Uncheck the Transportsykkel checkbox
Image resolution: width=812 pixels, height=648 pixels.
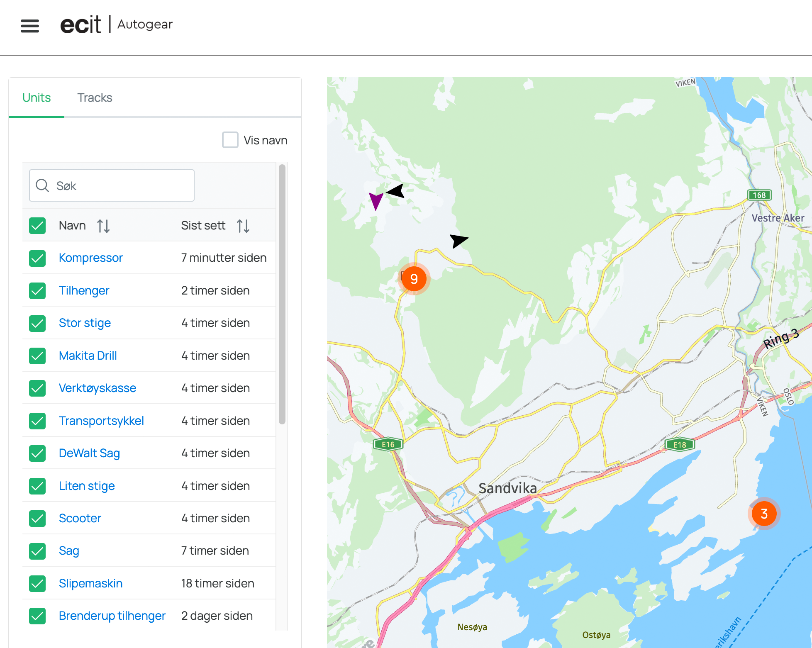click(x=37, y=421)
